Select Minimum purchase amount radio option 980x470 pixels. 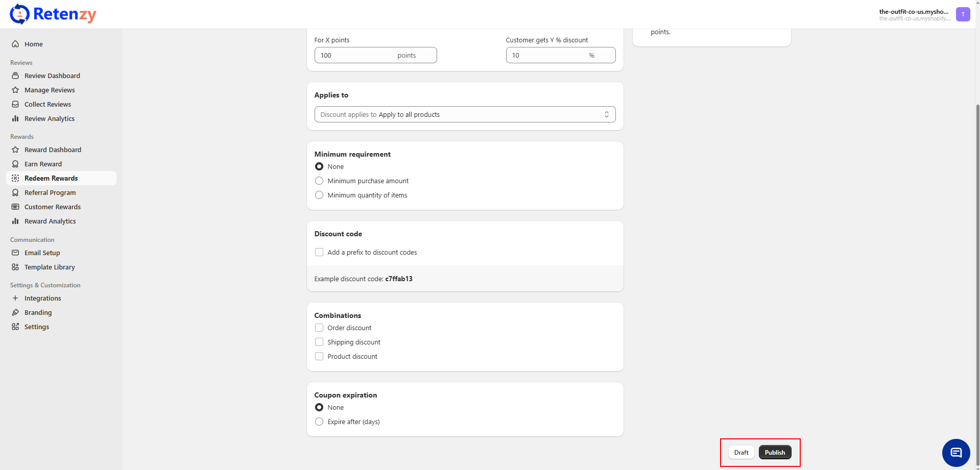tap(319, 181)
